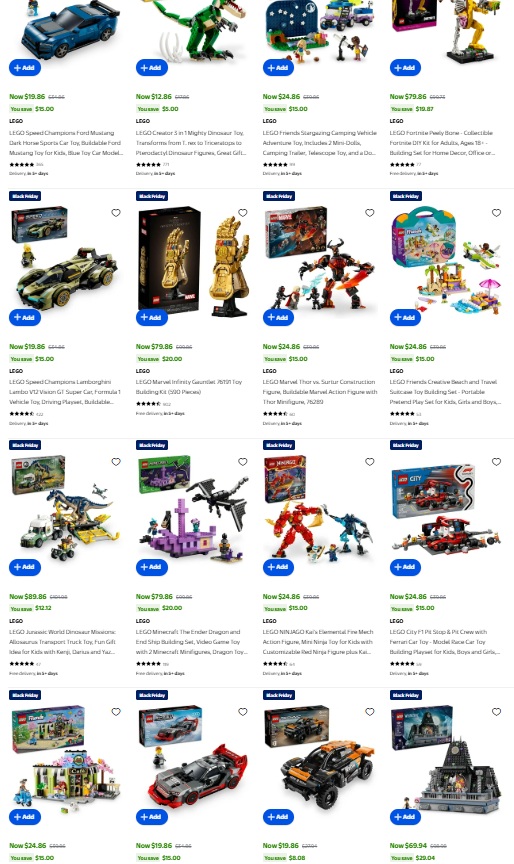514x864 pixels.
Task: Add the dark castle building set to cart
Action: pyautogui.click(x=405, y=817)
